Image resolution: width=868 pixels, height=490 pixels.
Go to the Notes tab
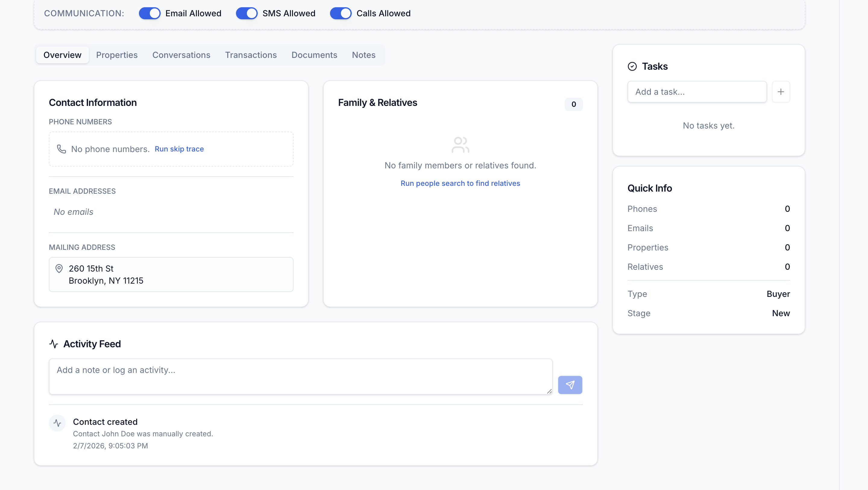click(x=363, y=55)
